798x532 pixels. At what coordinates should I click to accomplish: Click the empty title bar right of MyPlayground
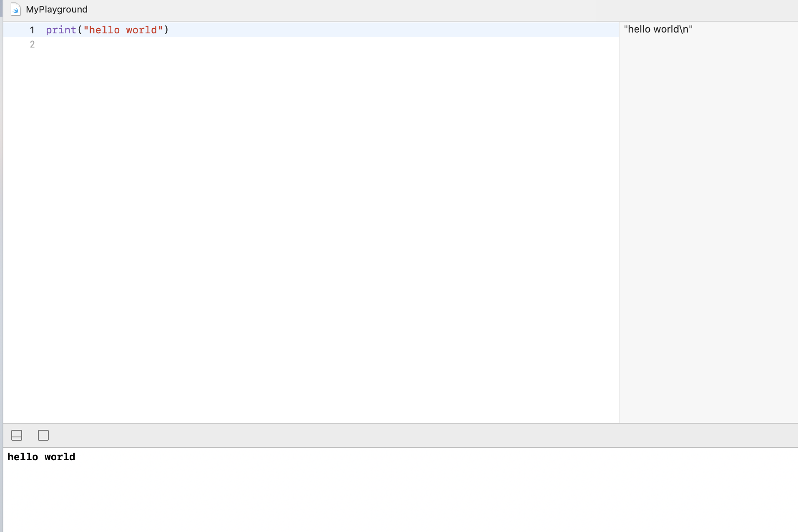coord(417,9)
